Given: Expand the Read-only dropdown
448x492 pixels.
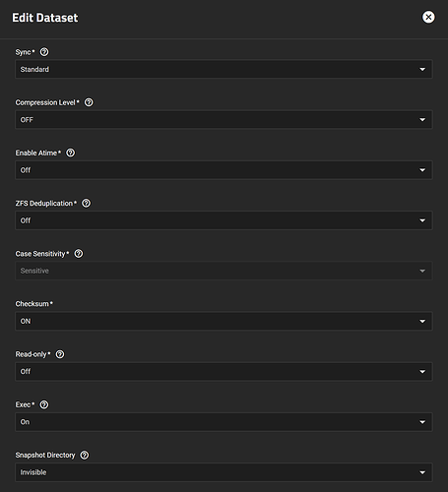Looking at the screenshot, I should pos(224,371).
